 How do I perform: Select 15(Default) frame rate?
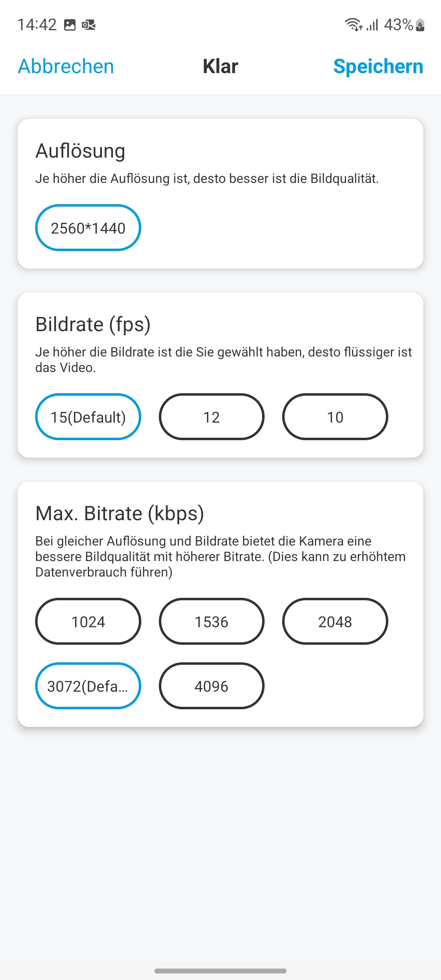(x=88, y=417)
